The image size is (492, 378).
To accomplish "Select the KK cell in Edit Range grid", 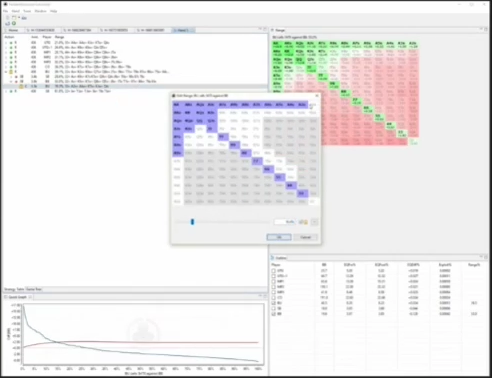I will click(188, 113).
